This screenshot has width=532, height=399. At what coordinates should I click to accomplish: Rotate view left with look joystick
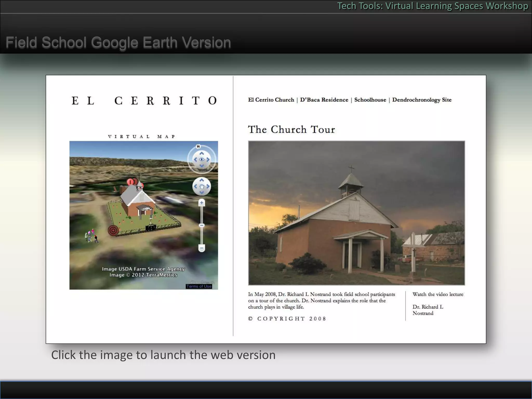195,159
